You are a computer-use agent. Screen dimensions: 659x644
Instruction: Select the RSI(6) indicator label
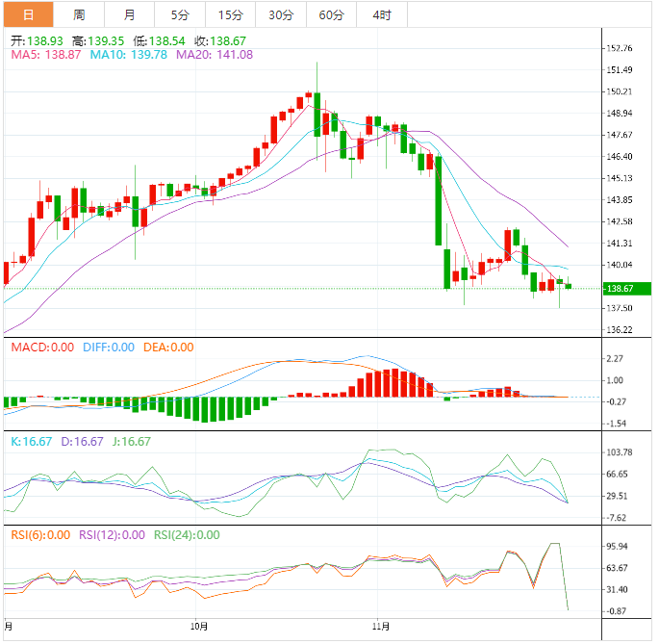coord(40,535)
